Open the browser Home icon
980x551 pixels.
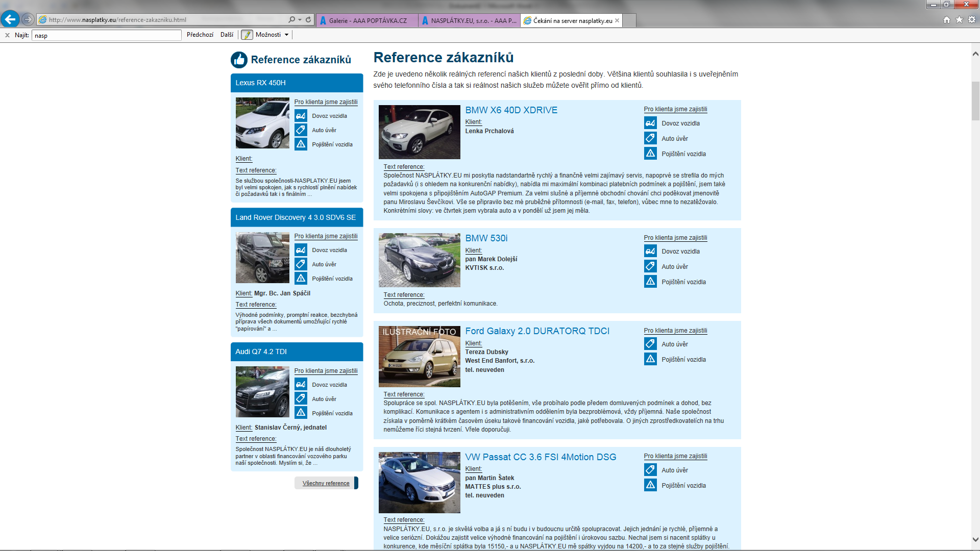pyautogui.click(x=947, y=20)
